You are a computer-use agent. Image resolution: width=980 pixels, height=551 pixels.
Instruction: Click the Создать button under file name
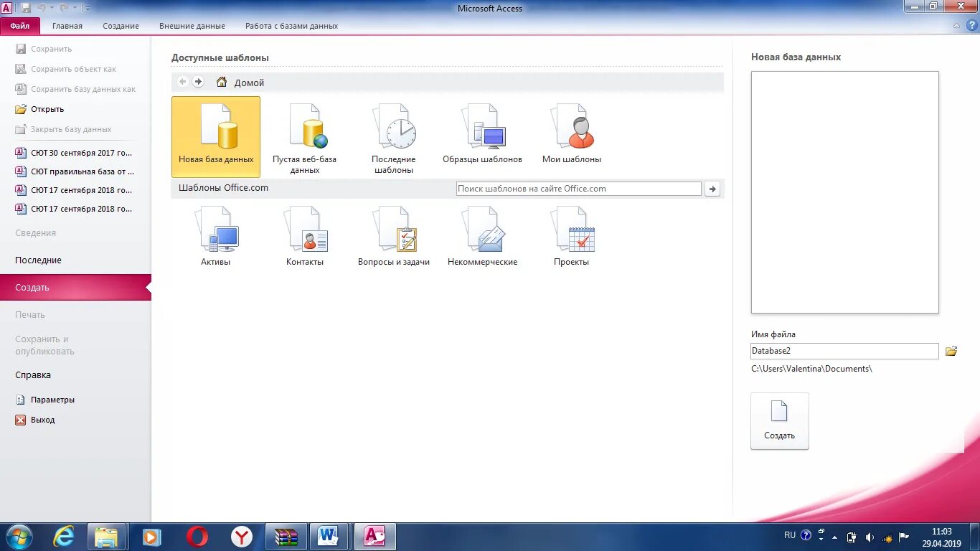pos(780,421)
